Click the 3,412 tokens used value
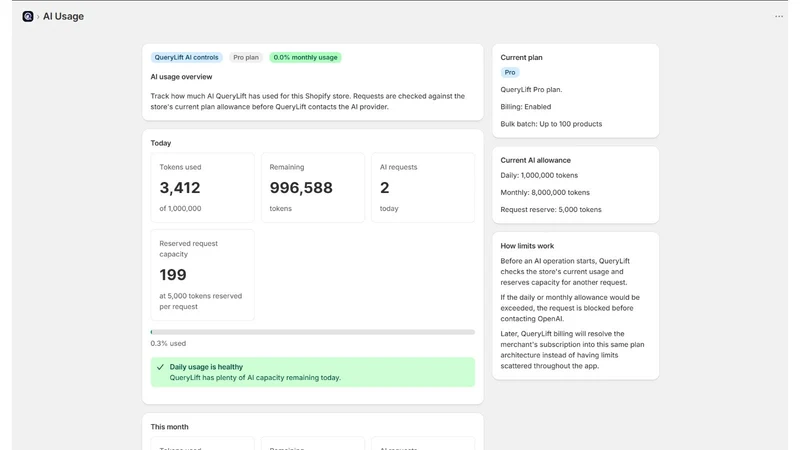The height and width of the screenshot is (450, 800). point(180,188)
